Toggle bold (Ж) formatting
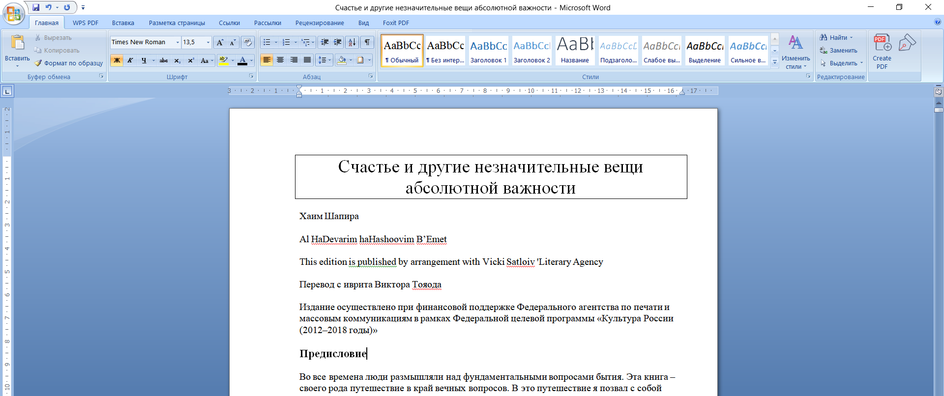 click(116, 60)
